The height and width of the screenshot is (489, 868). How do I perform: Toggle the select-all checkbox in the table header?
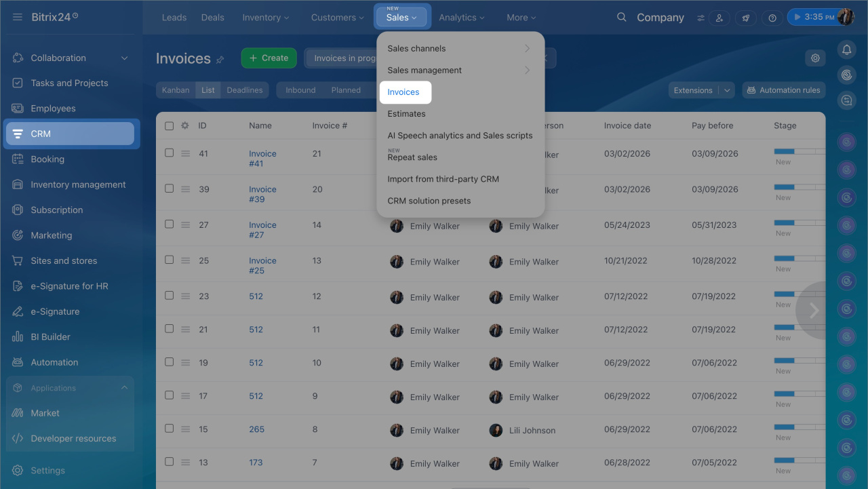pyautogui.click(x=170, y=125)
